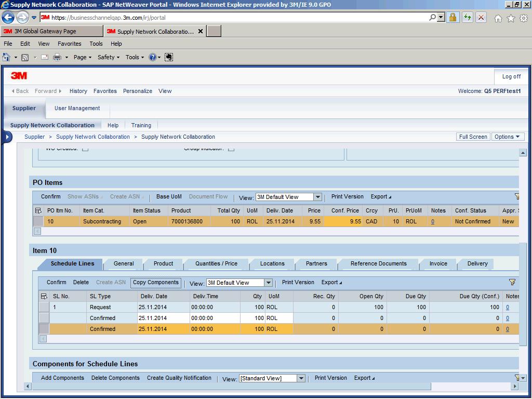Open the Safety command bar menu

click(109, 57)
